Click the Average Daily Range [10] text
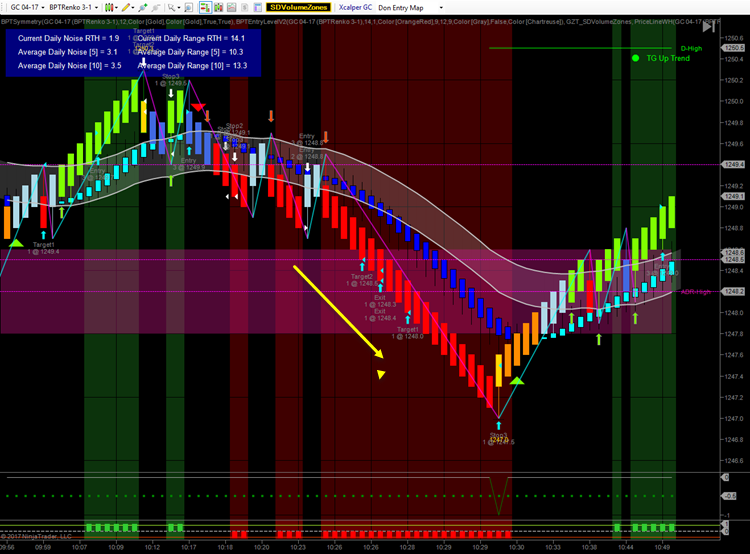 (192, 66)
